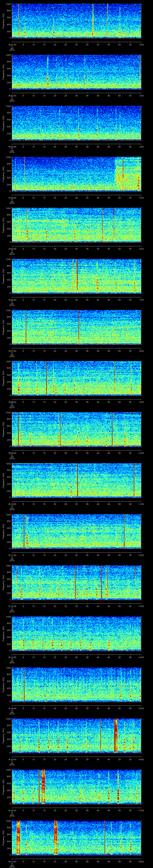Click the red vertical line at 30 seconds in the 8:06:00 spectrogram
Image resolution: width=153 pixels, height=868 pixels.
[77, 275]
